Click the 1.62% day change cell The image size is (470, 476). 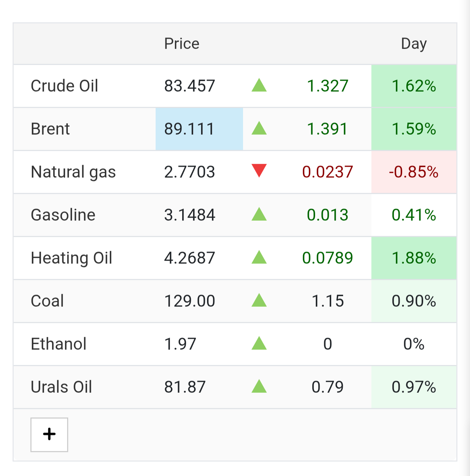(414, 86)
